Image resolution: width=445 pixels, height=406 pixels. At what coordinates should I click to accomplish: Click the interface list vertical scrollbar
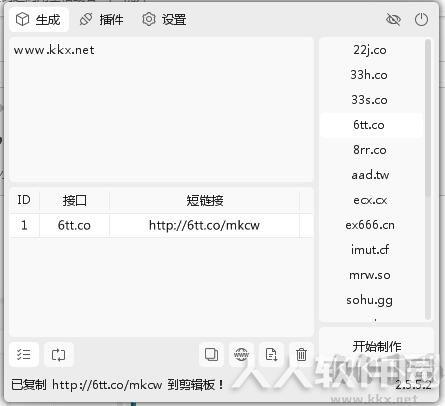click(x=428, y=179)
